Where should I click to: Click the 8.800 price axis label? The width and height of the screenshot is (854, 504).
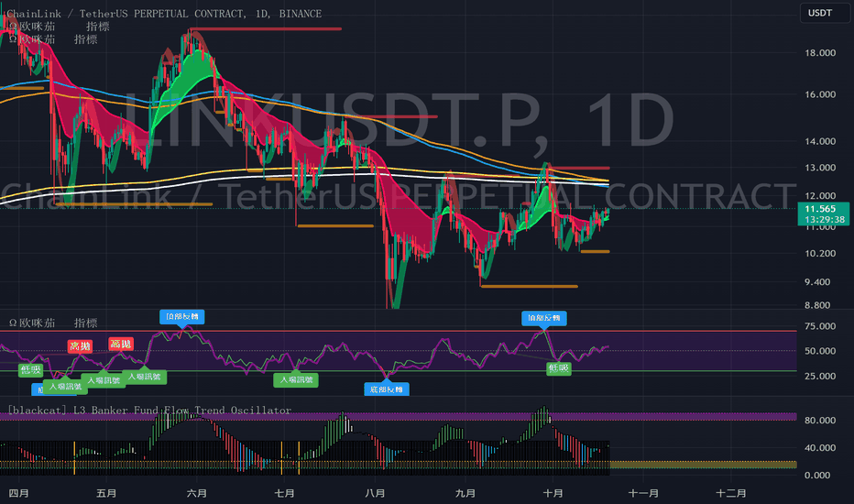(817, 305)
